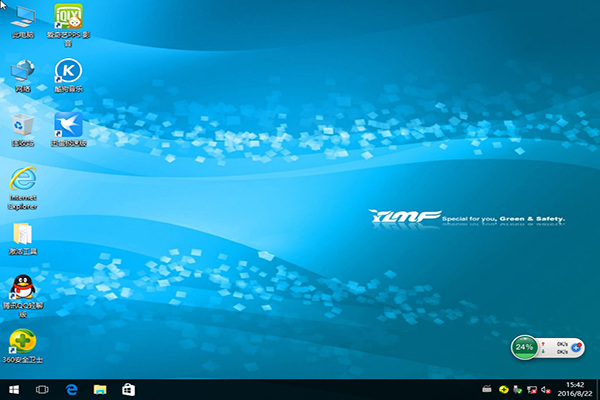The image size is (600, 400).
Task: Click the Show Desktop strip at the taskbar edge
Action: (598, 390)
